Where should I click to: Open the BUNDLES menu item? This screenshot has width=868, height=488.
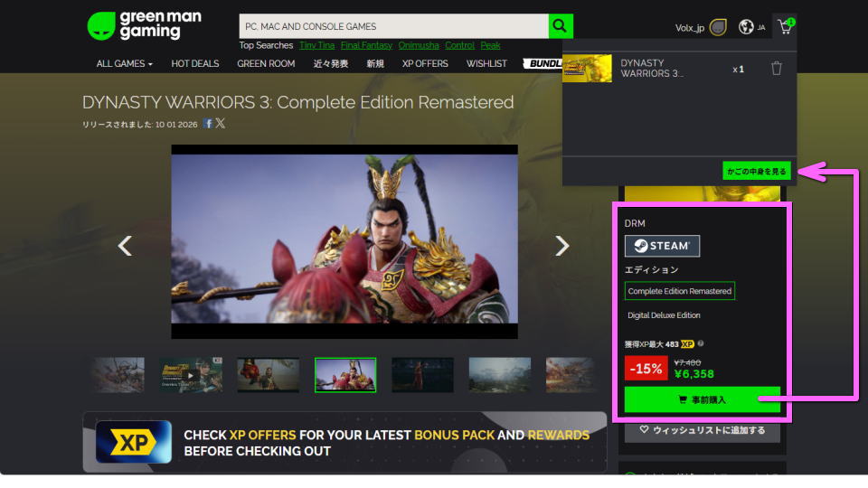[x=543, y=63]
